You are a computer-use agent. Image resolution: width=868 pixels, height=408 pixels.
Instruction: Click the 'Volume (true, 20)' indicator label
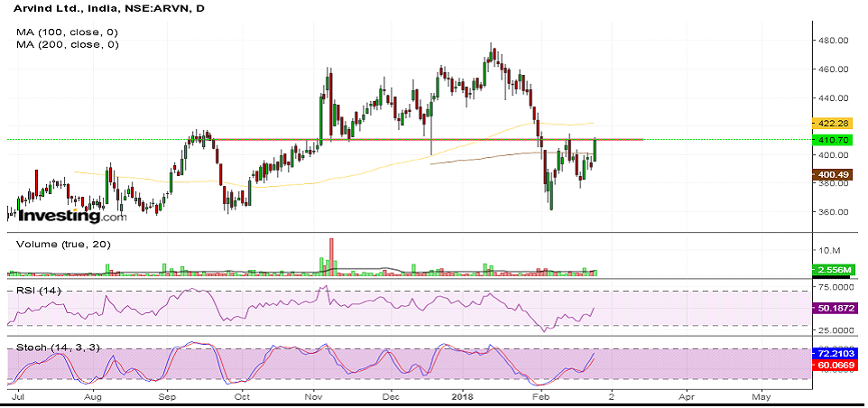pos(63,244)
